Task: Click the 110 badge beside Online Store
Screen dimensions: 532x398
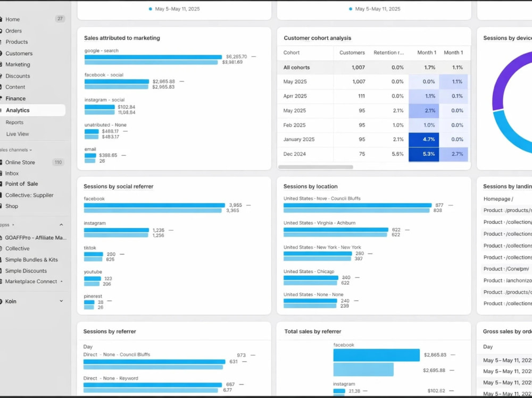Action: coord(58,163)
